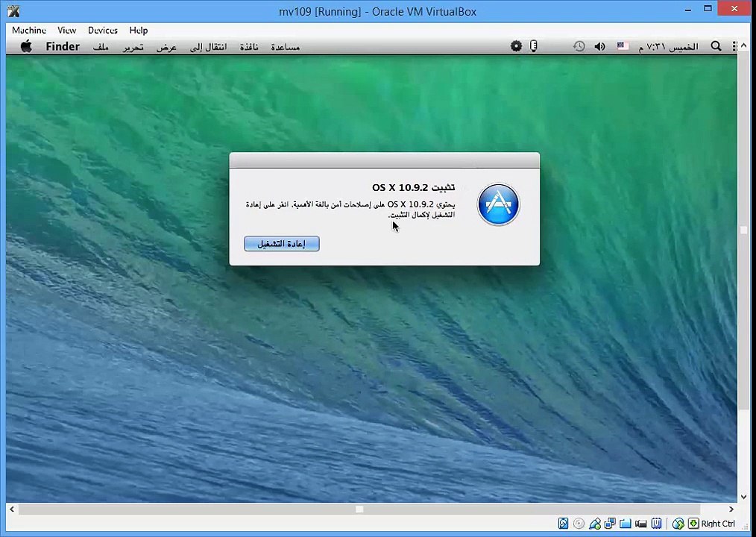Open the نافذة (Window) menu
This screenshot has width=756, height=537.
(x=249, y=47)
